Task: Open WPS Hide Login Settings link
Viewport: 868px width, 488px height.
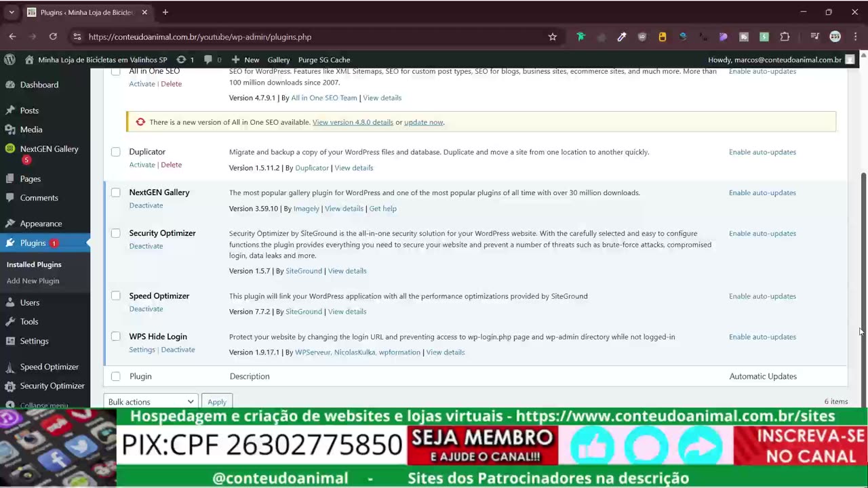Action: click(x=142, y=350)
